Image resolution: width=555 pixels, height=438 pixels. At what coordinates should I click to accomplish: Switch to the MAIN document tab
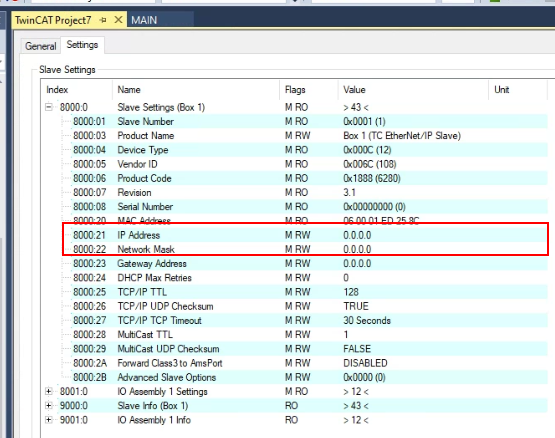tap(144, 20)
